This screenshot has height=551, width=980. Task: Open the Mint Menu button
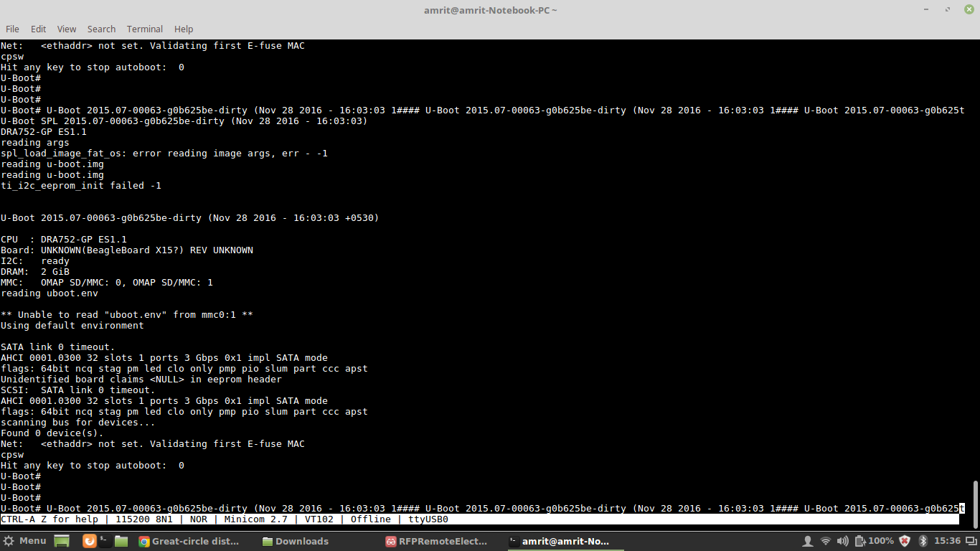click(x=24, y=541)
